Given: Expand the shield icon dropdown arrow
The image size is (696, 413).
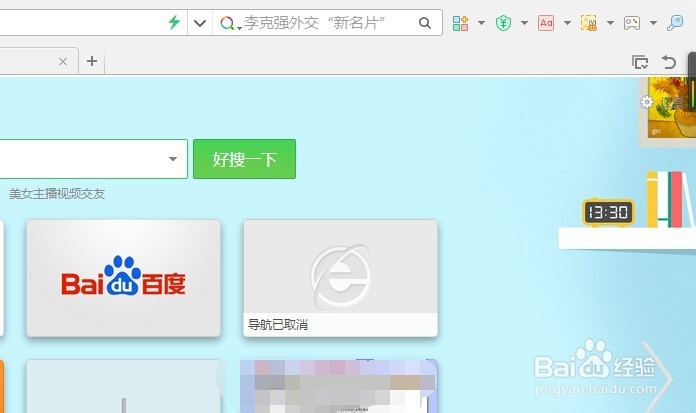Looking at the screenshot, I should 524,23.
